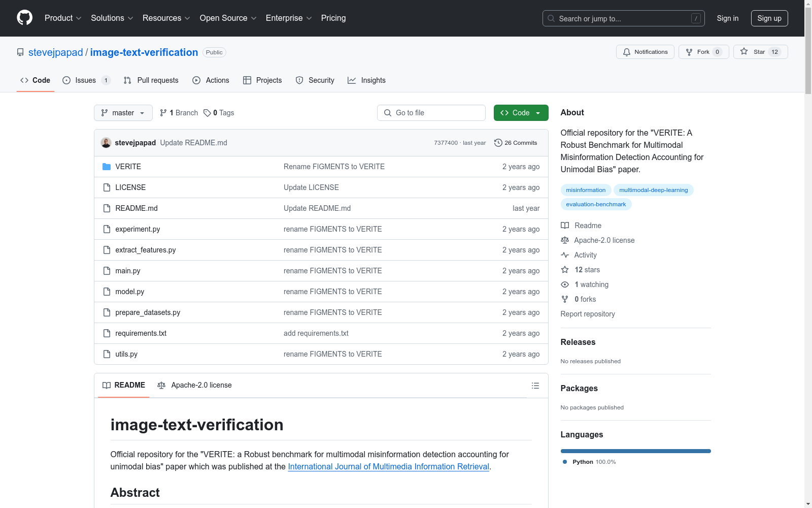The width and height of the screenshot is (812, 508).
Task: Click the Sign up button
Action: tap(769, 18)
